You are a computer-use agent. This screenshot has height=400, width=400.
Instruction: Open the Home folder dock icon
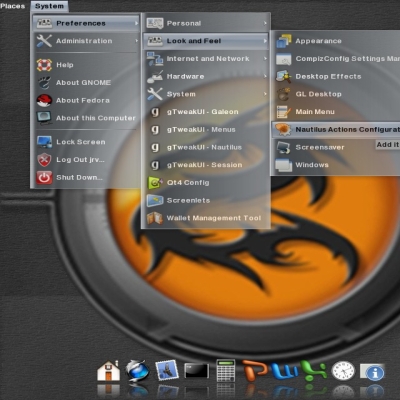pyautogui.click(x=108, y=371)
